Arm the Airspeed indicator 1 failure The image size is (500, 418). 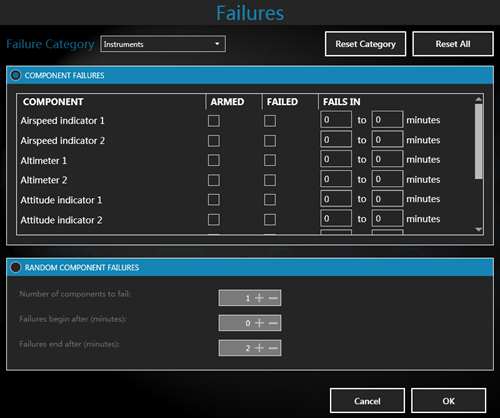214,121
